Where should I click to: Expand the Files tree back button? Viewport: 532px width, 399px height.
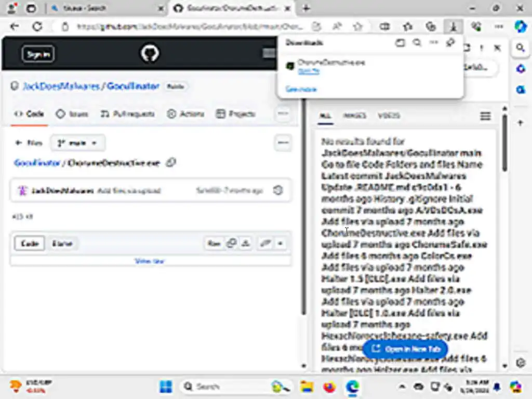(x=29, y=143)
